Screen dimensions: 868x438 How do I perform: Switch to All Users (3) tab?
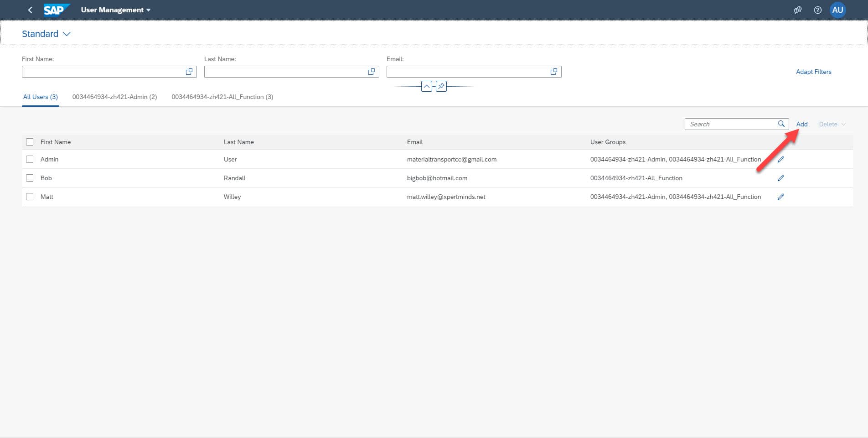coord(41,97)
